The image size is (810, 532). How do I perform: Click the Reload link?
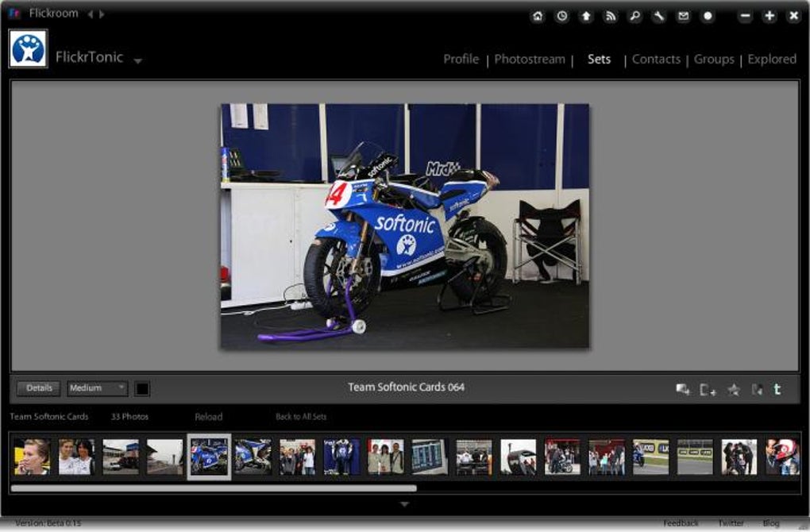point(209,417)
